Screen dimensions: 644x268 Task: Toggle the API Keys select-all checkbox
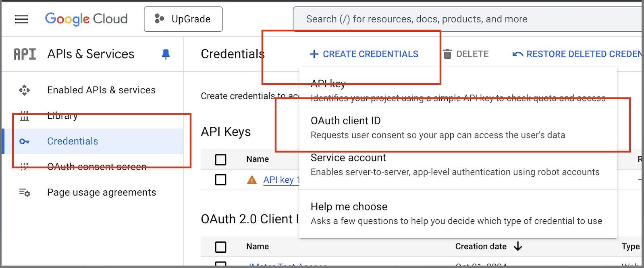220,159
